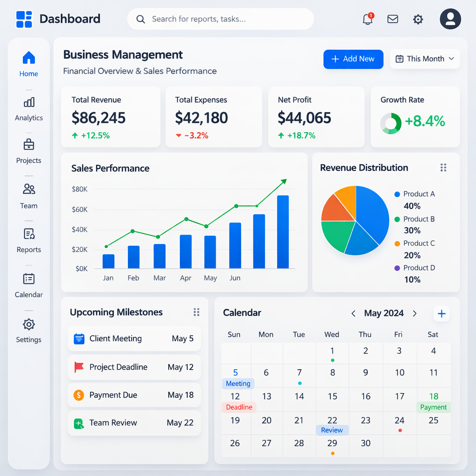Open Upcoming Milestones options dots

196,312
